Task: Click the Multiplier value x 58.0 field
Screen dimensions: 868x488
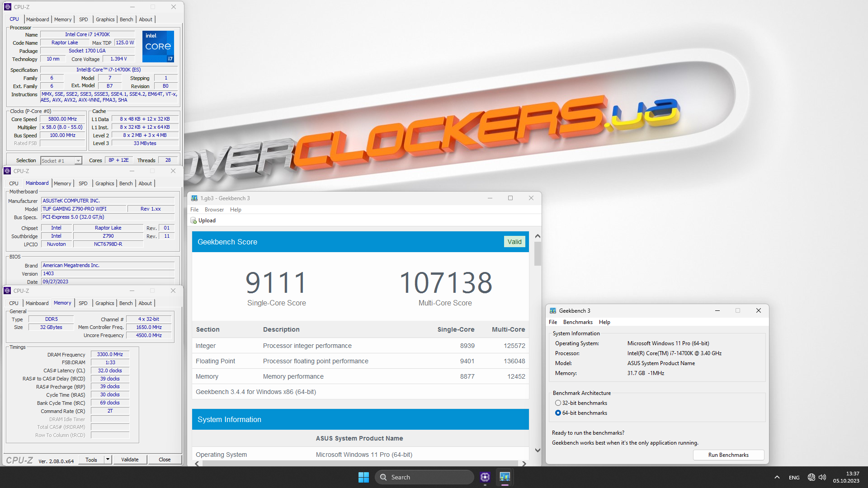Action: [x=62, y=127]
